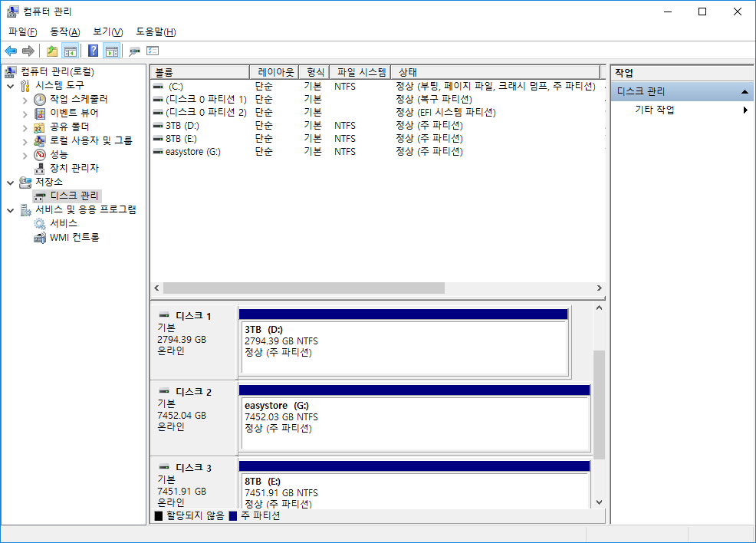Sort by the 상태 column header
This screenshot has height=543, width=756.
click(495, 72)
